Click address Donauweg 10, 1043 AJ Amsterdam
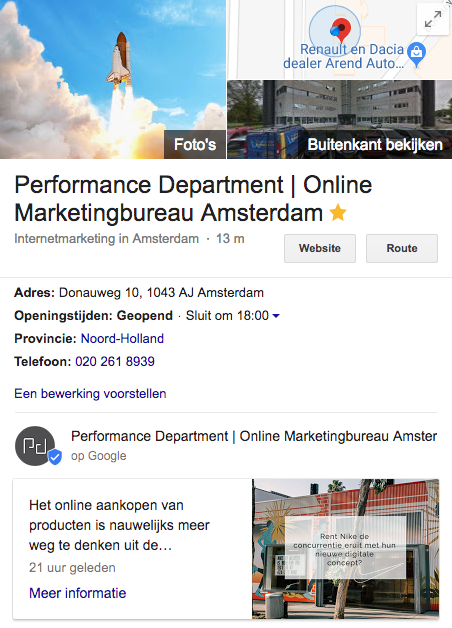Image resolution: width=452 pixels, height=628 pixels. coord(161,293)
